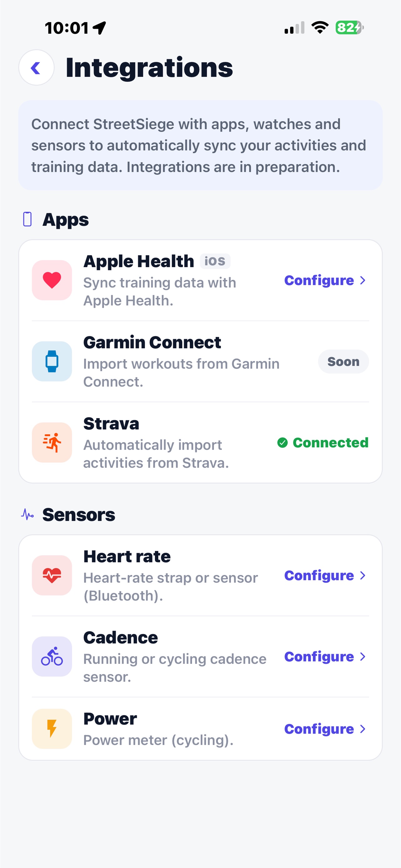Tap Power Configure chevron
This screenshot has height=868, width=401.
point(363,729)
